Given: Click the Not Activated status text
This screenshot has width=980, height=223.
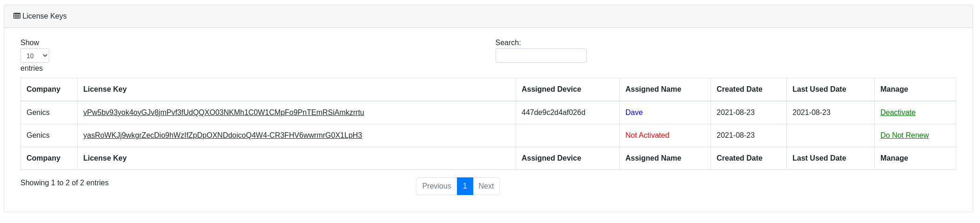Looking at the screenshot, I should click(647, 135).
